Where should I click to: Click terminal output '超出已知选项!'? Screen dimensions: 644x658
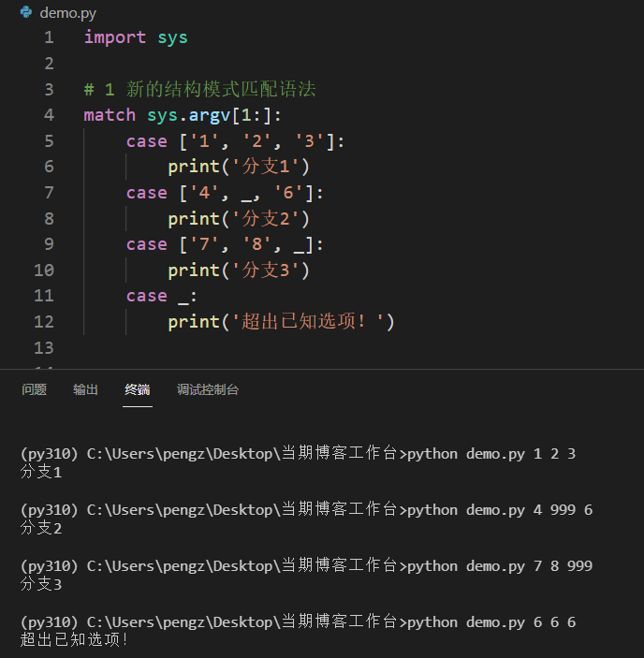pos(74,640)
